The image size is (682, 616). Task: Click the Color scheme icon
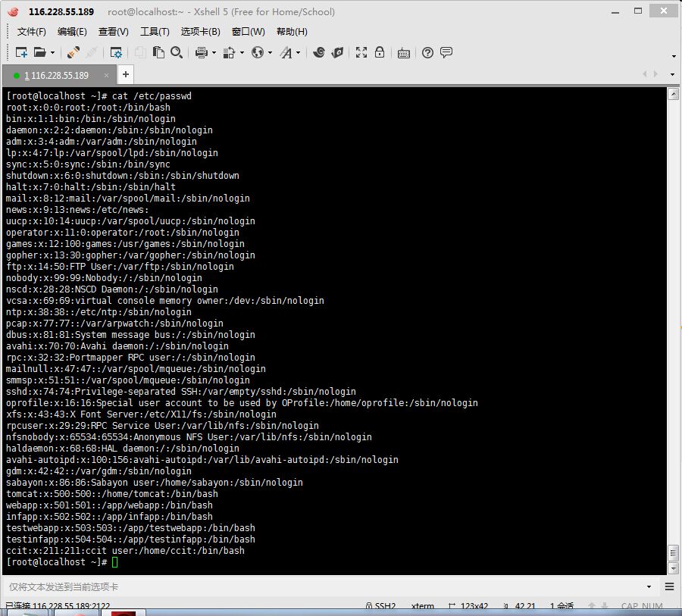click(x=229, y=52)
